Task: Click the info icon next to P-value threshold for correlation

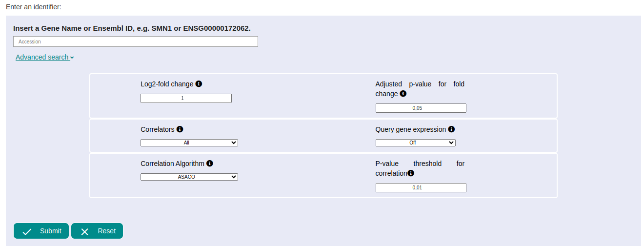Action: pos(411,173)
